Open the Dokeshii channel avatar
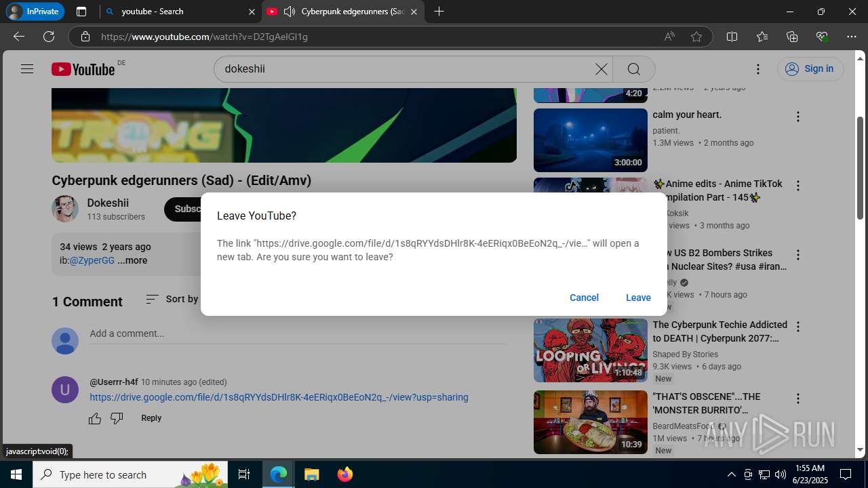The height and width of the screenshot is (488, 868). pos(65,209)
